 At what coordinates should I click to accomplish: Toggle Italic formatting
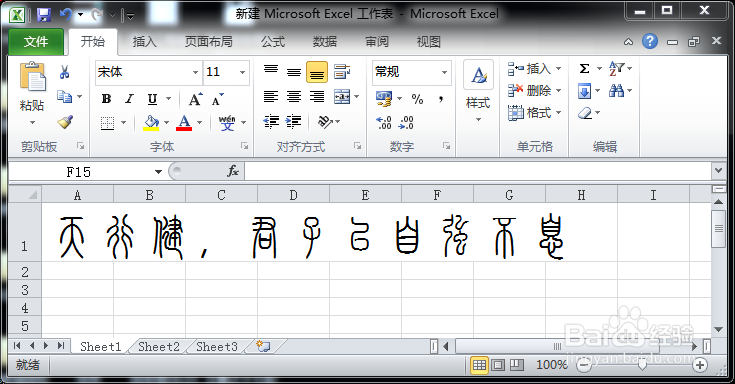[129, 99]
